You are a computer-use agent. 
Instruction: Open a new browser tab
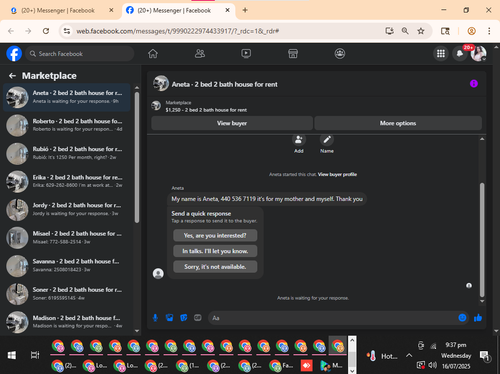coord(245,10)
